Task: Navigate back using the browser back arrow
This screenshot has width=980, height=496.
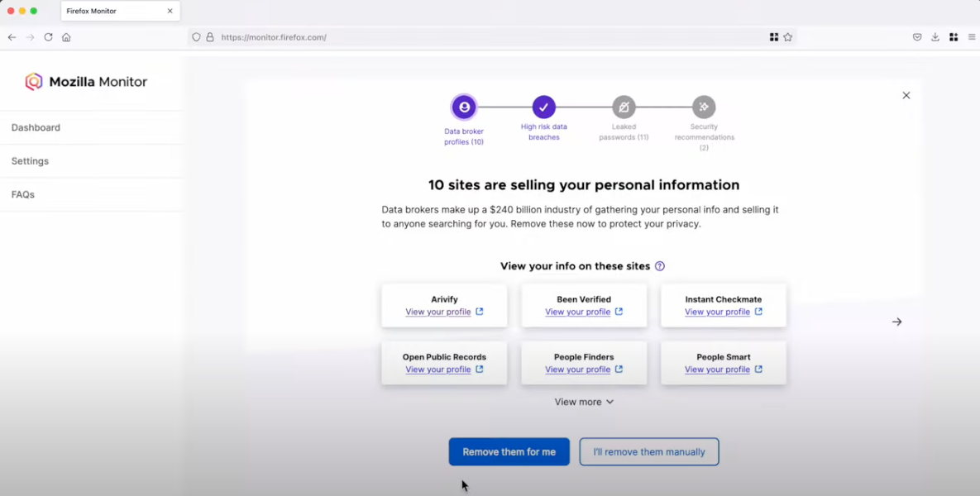Action: (x=12, y=37)
